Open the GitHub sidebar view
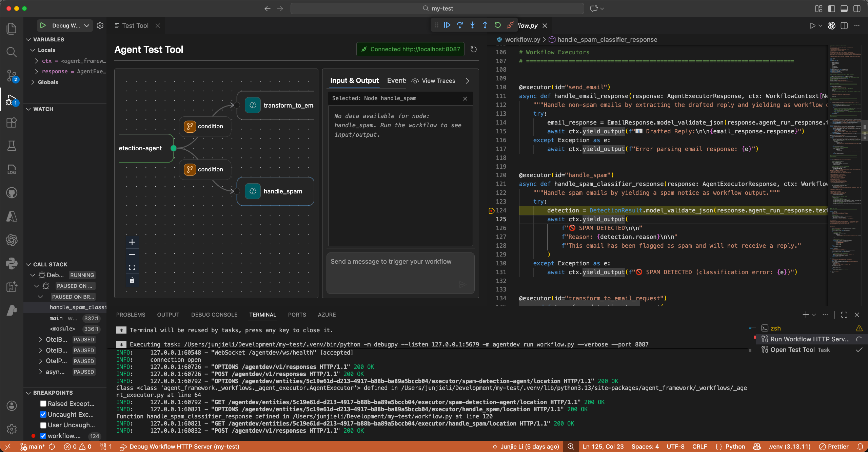This screenshot has width=868, height=452. pyautogui.click(x=12, y=192)
